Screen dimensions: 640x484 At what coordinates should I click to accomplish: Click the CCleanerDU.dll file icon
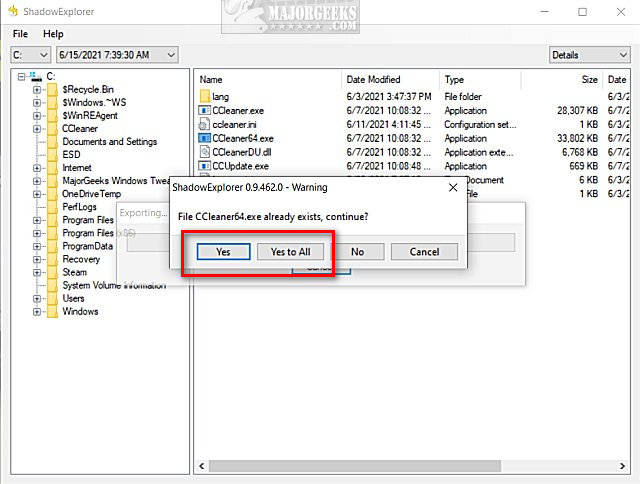204,152
